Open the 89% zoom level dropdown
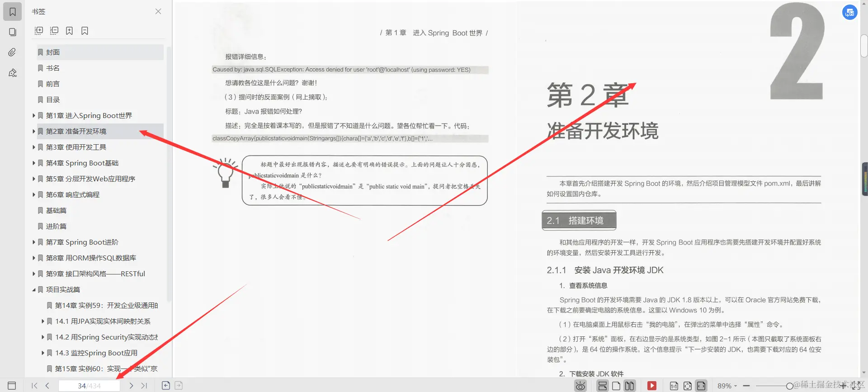The height and width of the screenshot is (392, 868). [x=727, y=386]
